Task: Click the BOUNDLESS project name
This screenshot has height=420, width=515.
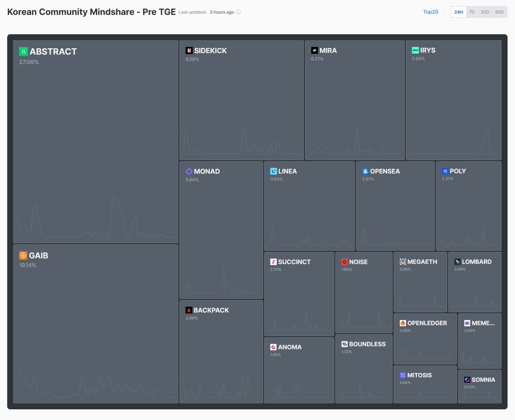Action: coord(367,344)
